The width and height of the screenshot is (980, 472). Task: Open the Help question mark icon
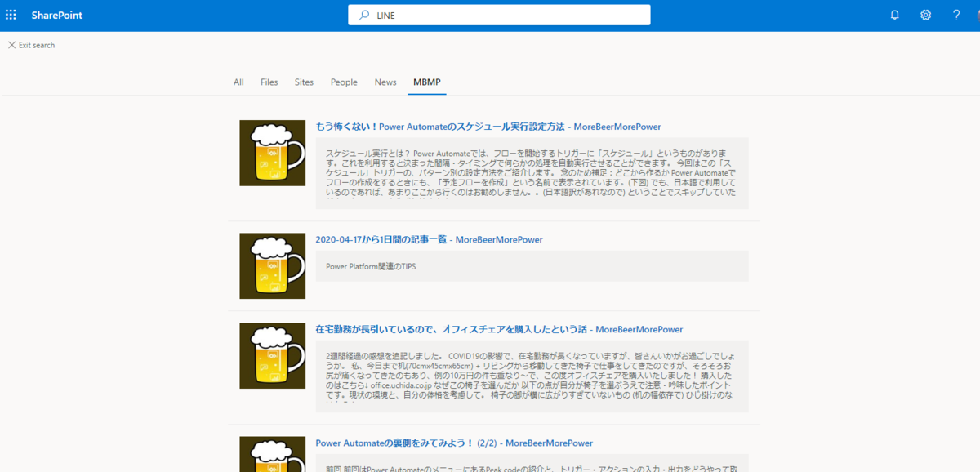(x=955, y=14)
